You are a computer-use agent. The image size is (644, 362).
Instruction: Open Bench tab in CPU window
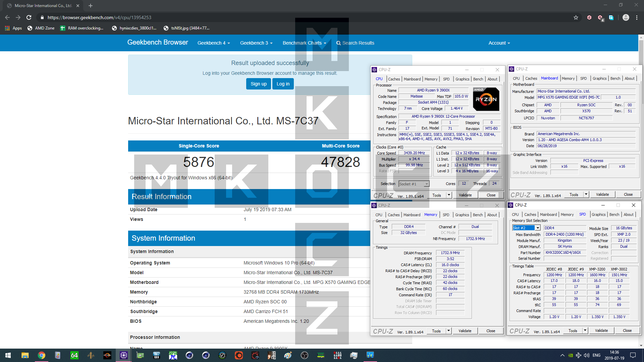(x=478, y=79)
